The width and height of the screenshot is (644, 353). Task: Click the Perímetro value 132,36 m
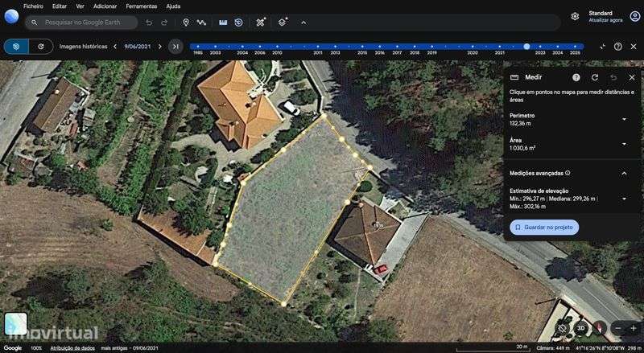[x=520, y=124]
